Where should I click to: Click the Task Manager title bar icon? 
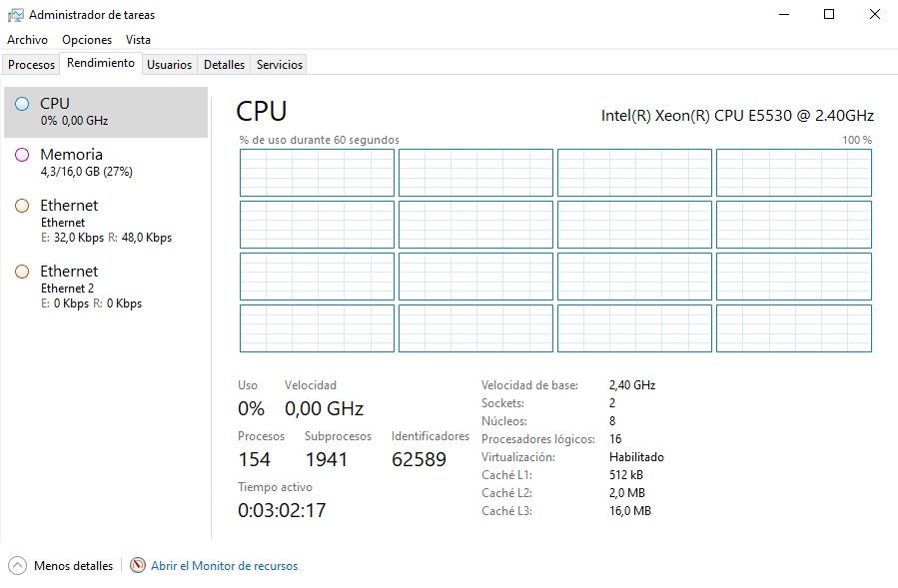(15, 15)
